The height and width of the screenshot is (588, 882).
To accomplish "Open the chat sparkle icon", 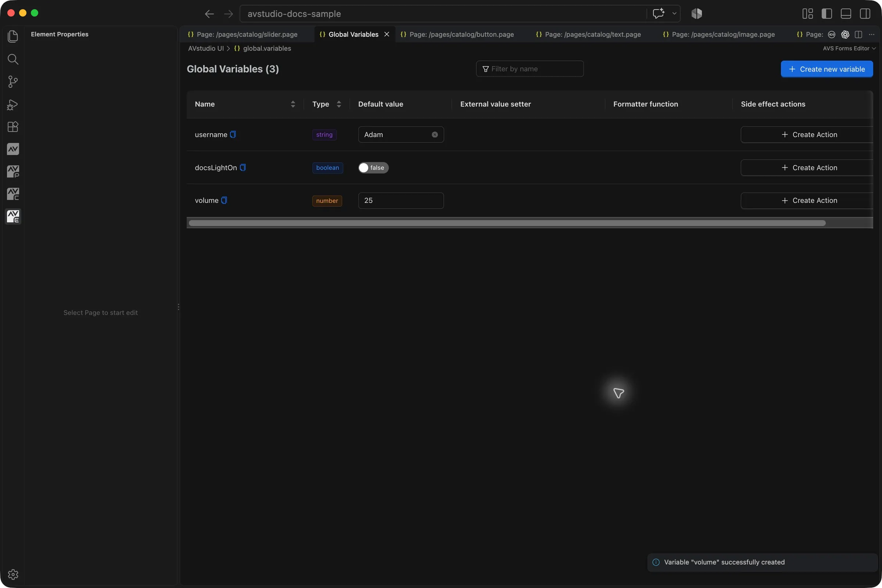I will coord(659,14).
